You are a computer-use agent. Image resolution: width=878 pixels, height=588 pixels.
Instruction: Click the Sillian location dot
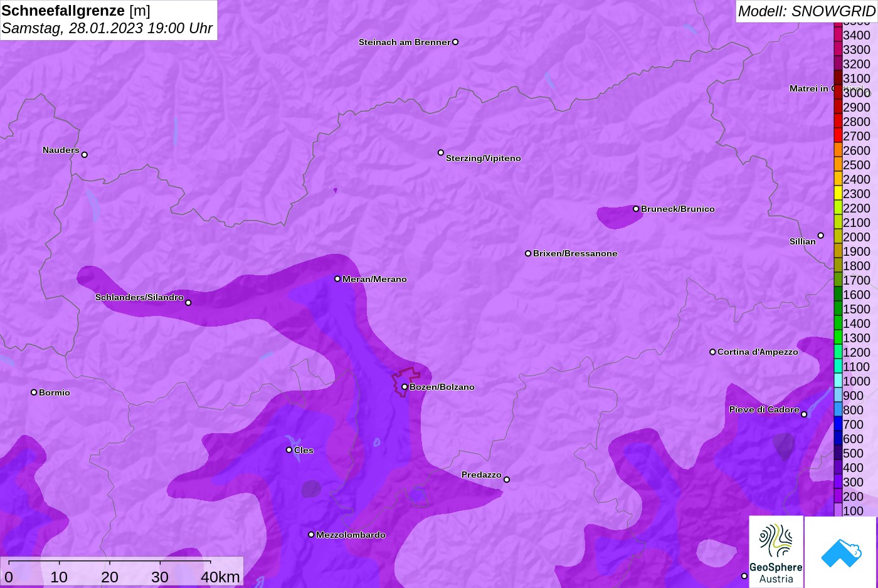pyautogui.click(x=820, y=236)
